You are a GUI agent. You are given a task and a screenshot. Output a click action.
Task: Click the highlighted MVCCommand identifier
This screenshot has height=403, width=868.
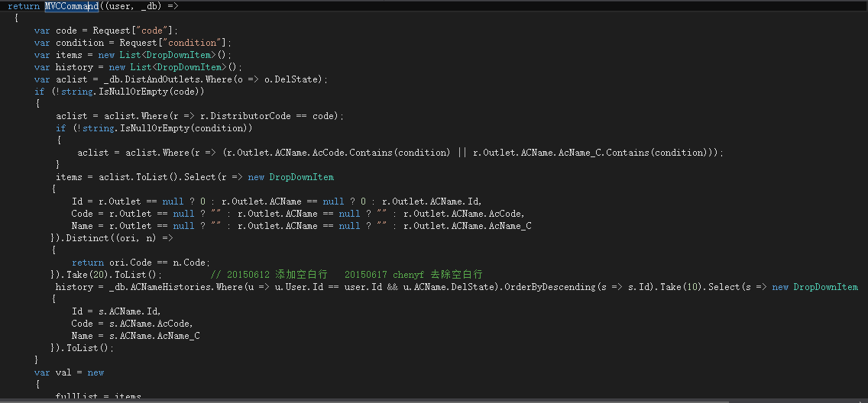coord(71,6)
